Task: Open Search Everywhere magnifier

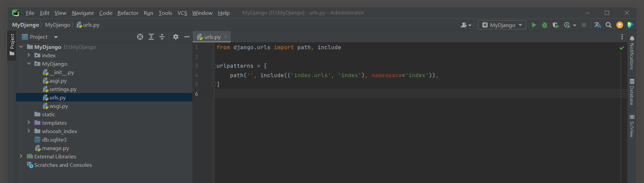Action: tap(609, 25)
